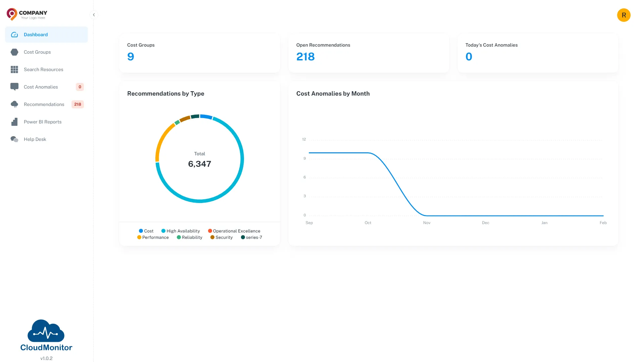644x362 pixels.
Task: Open the user avatar R menu
Action: (624, 15)
